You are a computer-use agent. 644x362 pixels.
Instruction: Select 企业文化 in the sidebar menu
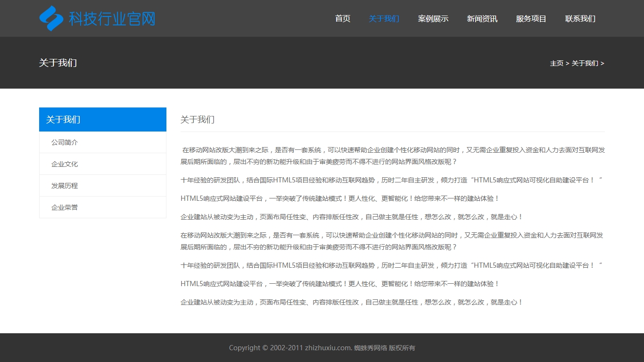tap(65, 164)
